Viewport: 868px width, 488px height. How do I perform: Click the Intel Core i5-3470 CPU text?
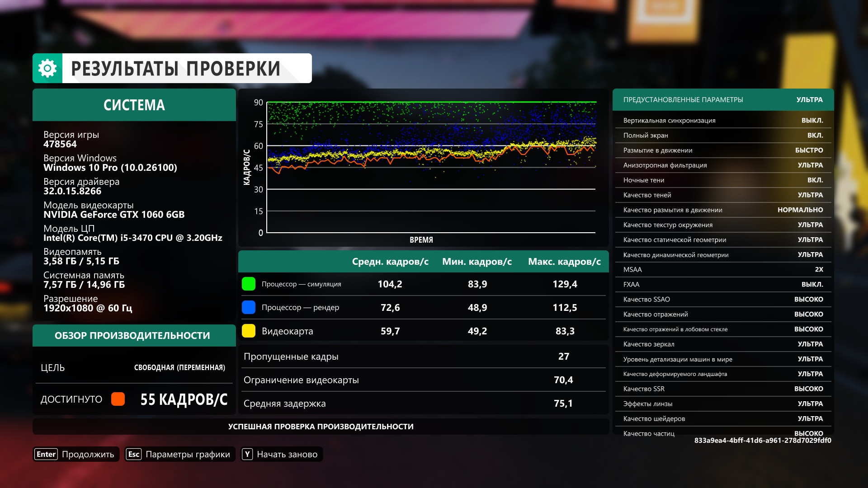coord(133,238)
